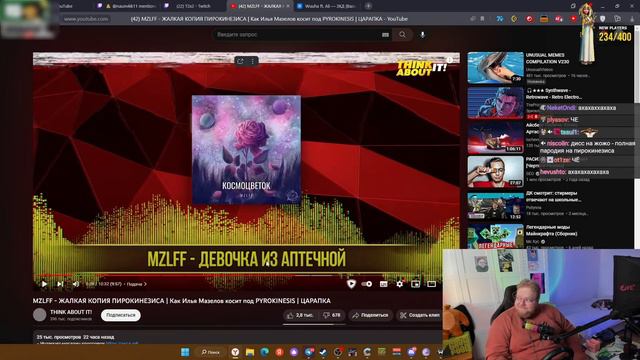640x360 pixels.
Task: Enable theater mode in player
Action: pos(431,284)
